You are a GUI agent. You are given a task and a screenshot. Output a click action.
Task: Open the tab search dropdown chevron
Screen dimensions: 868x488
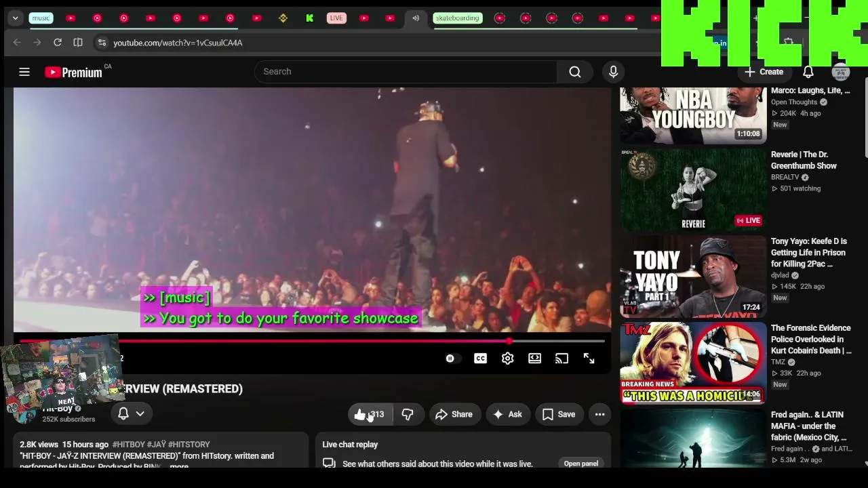pyautogui.click(x=15, y=18)
